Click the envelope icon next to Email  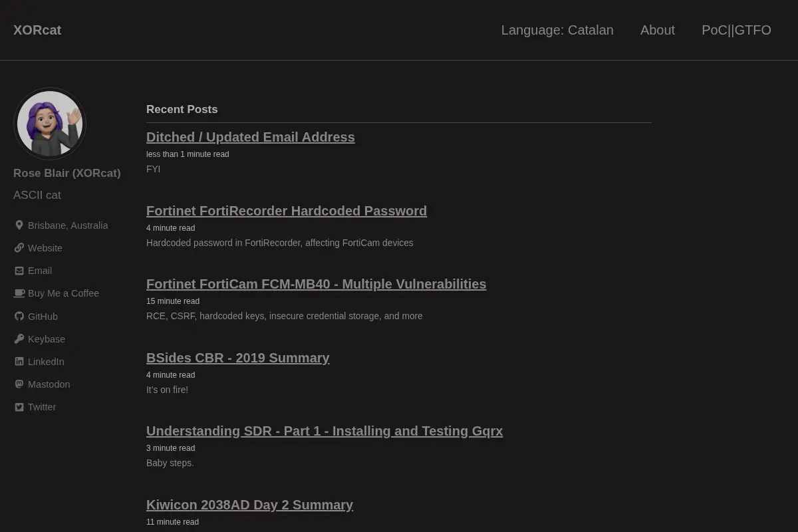point(19,271)
